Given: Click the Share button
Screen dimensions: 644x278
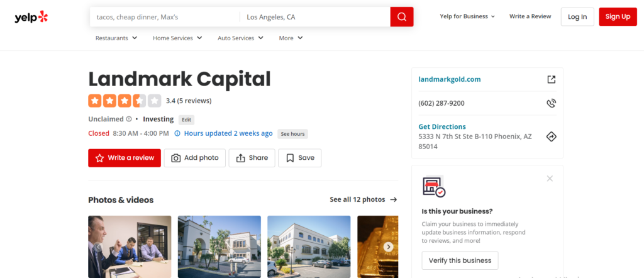Looking at the screenshot, I should click(x=252, y=158).
